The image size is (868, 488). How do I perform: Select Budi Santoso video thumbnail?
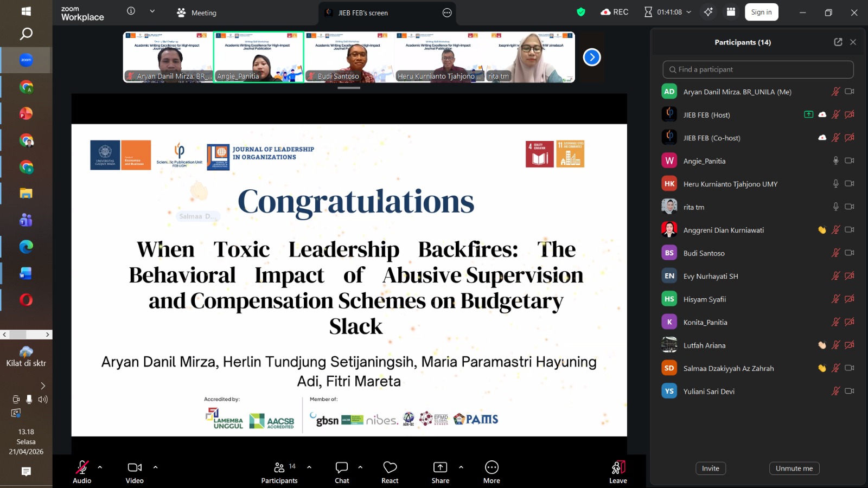[349, 57]
